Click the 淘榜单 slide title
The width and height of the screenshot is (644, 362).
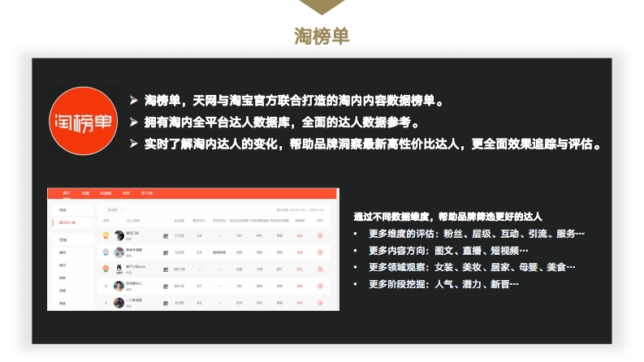point(322,36)
